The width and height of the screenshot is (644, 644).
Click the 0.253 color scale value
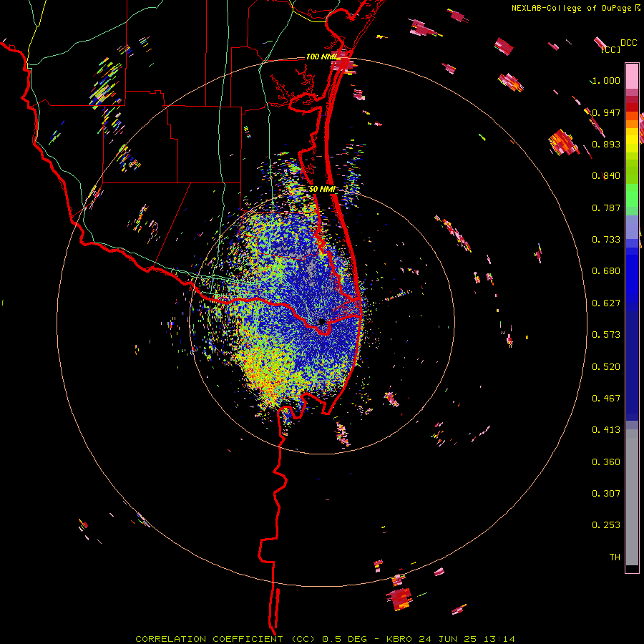[x=606, y=525]
